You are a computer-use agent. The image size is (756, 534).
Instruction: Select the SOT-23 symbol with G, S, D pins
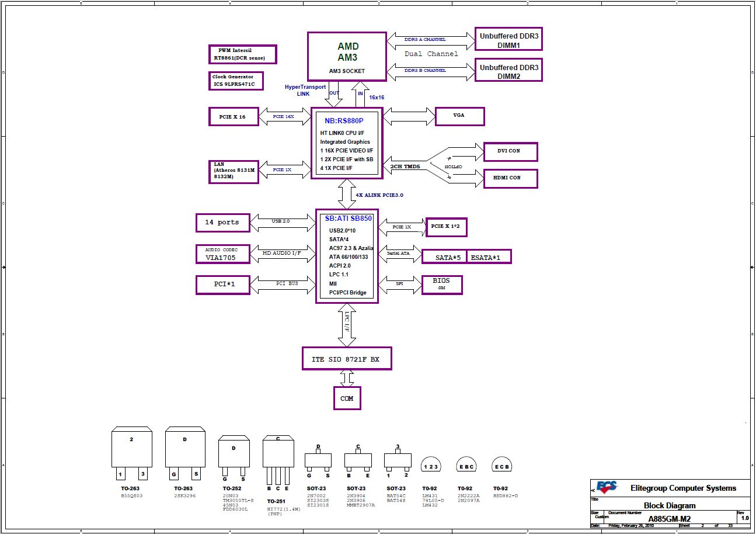pos(318,462)
